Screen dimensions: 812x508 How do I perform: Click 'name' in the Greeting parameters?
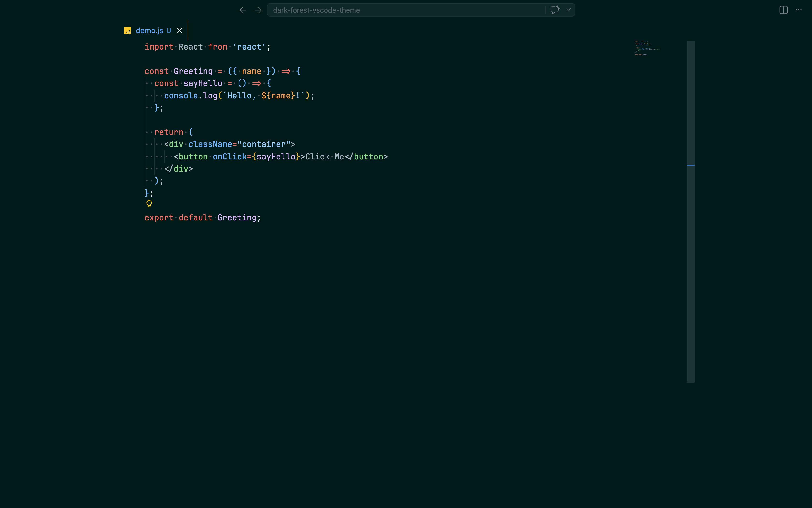[x=251, y=71]
